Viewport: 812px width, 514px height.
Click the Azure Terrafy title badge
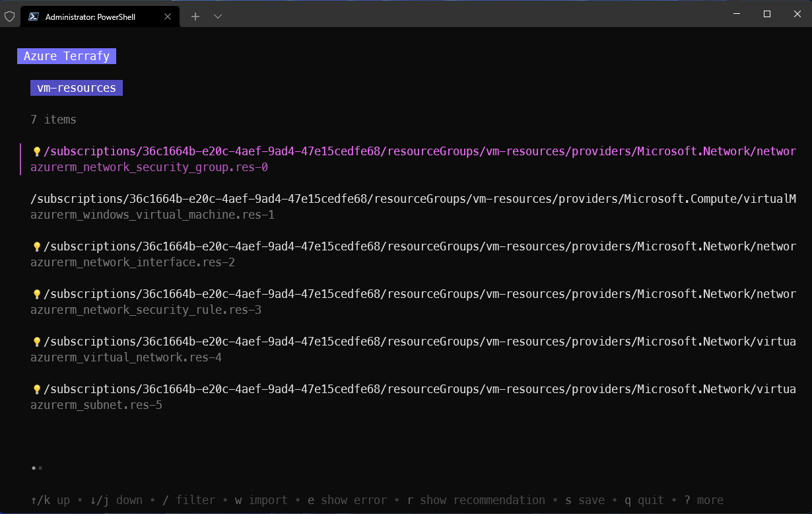click(67, 56)
